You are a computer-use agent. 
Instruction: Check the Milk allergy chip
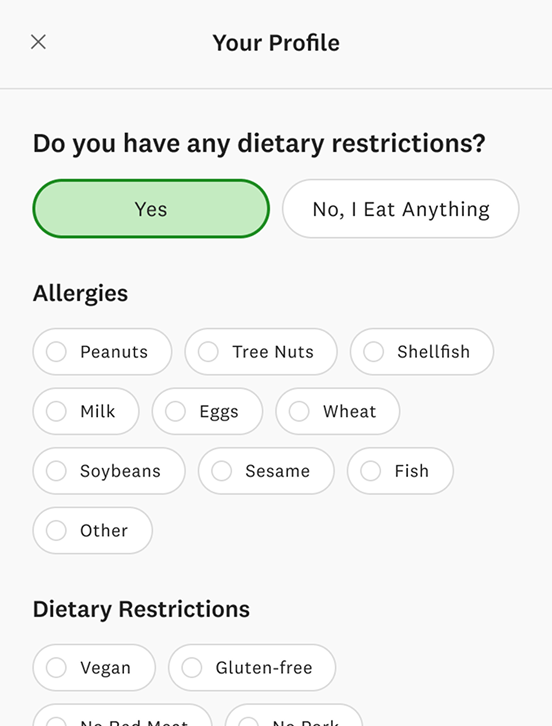pos(86,411)
